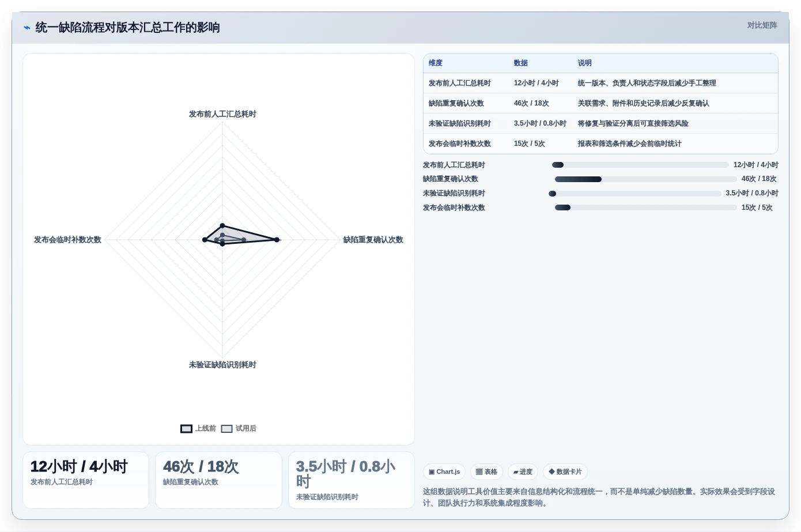Viewport: 801px width, 532px height.
Task: Click table value 46次 / 18次
Action: tap(531, 104)
